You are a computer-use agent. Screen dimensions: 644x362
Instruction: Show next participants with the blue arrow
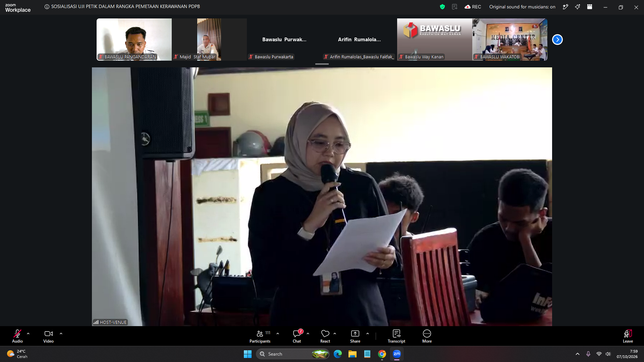[557, 40]
